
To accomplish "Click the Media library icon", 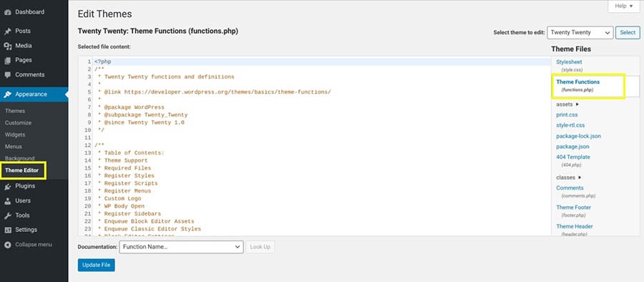I will [7, 46].
